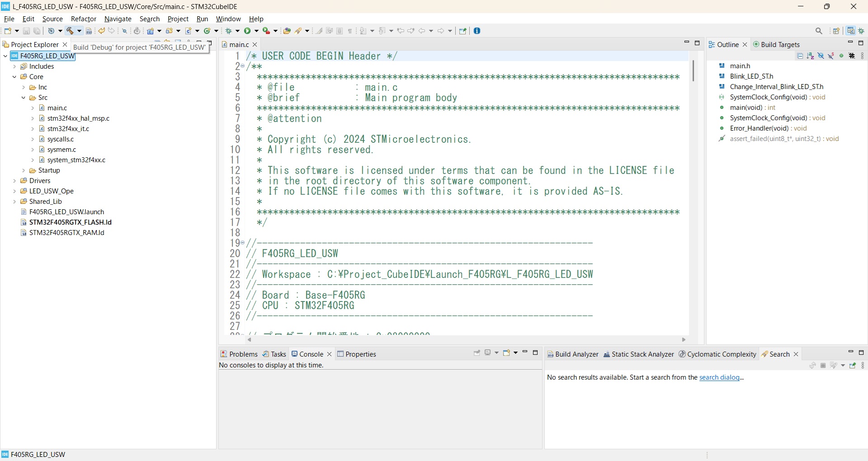Image resolution: width=868 pixels, height=461 pixels.
Task: Click the Open Element folder icon
Action: [287, 31]
